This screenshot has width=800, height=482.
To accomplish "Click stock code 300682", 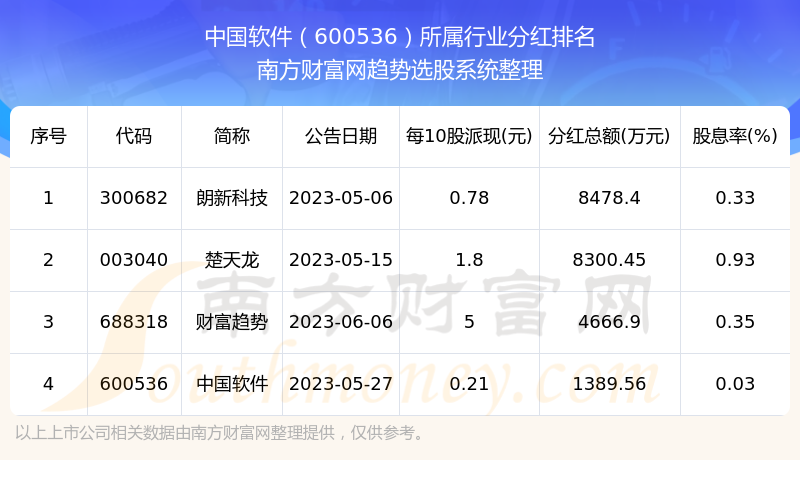I will (x=134, y=198).
